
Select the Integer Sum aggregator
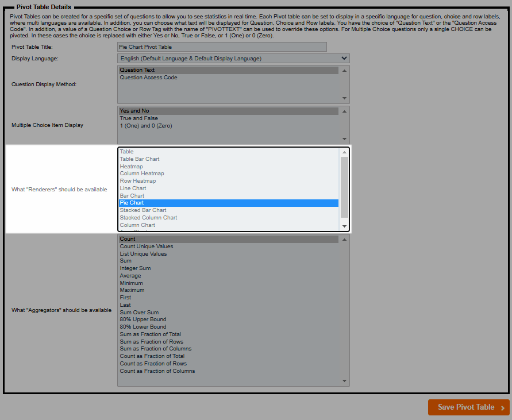136,268
